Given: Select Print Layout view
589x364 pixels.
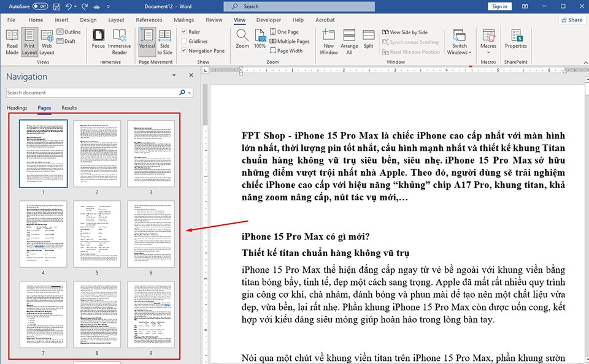Looking at the screenshot, I should 29,42.
